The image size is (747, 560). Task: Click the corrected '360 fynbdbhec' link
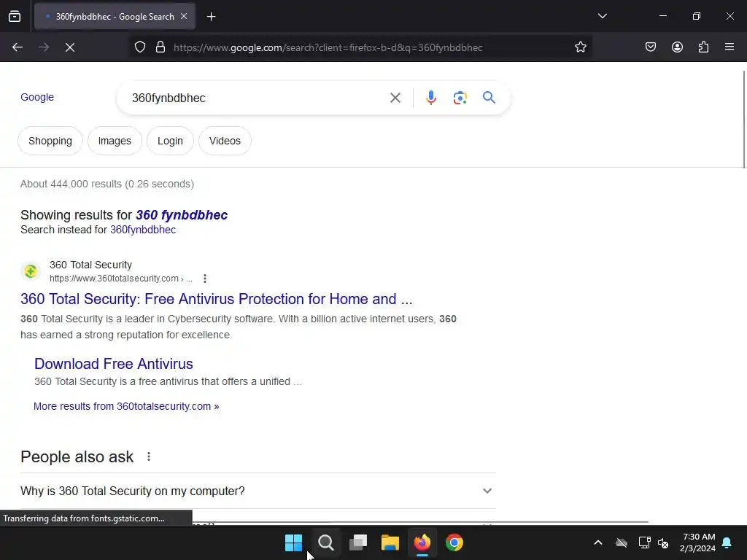pos(182,215)
